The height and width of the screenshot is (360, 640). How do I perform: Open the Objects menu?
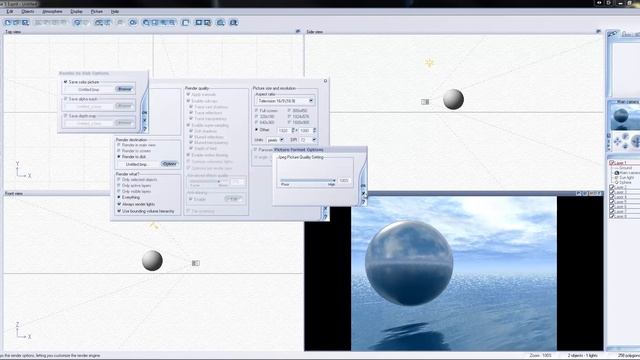28,11
